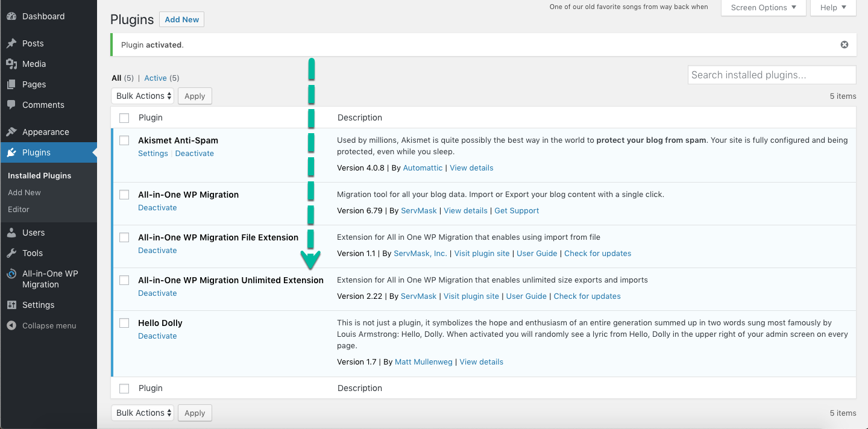Image resolution: width=868 pixels, height=429 pixels.
Task: Click the Plugins plug icon in sidebar
Action: [x=11, y=152]
